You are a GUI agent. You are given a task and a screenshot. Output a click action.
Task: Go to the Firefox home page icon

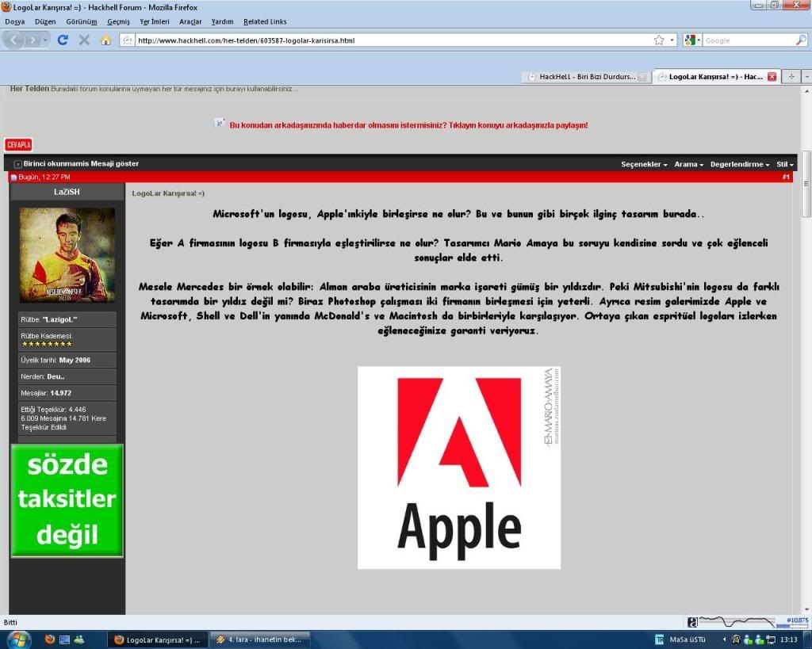coord(105,40)
